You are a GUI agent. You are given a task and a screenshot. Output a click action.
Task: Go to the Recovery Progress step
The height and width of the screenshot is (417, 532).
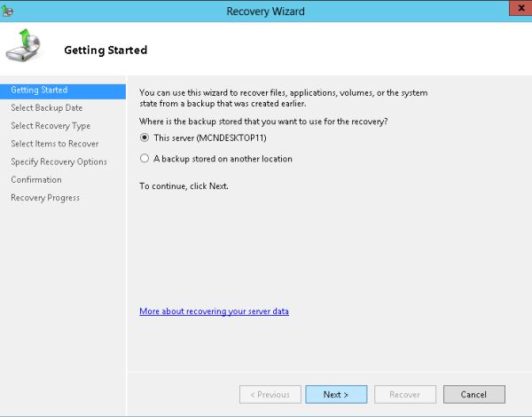click(x=45, y=198)
